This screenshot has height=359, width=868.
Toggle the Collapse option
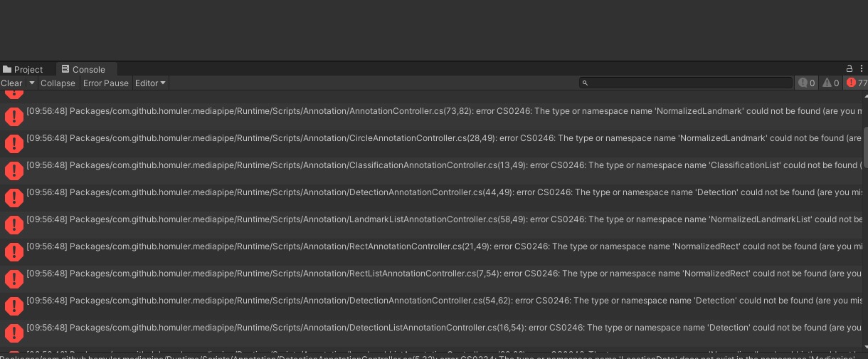58,83
